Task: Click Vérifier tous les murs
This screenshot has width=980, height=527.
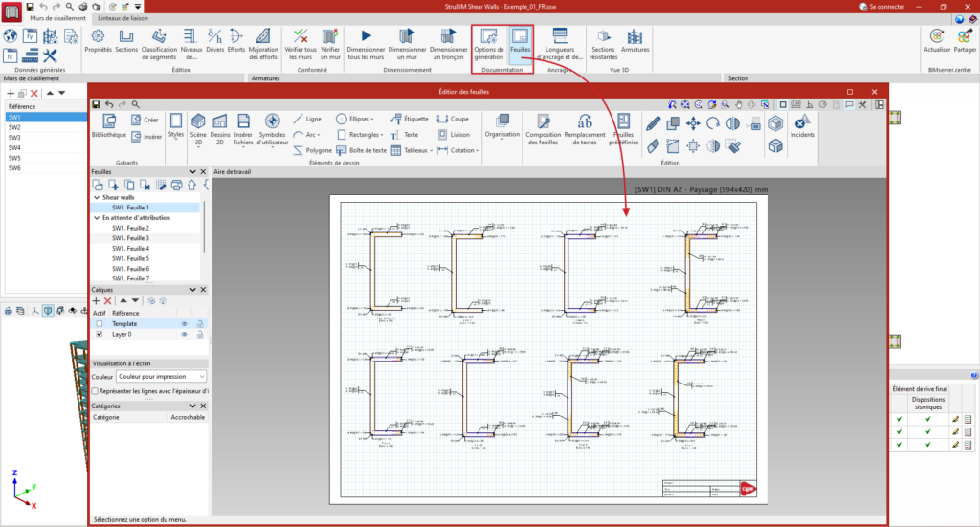Action: [301, 44]
